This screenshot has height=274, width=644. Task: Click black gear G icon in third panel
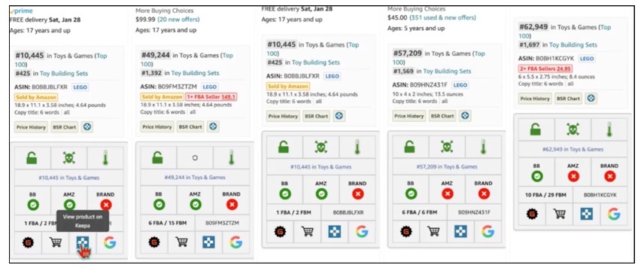[280, 232]
